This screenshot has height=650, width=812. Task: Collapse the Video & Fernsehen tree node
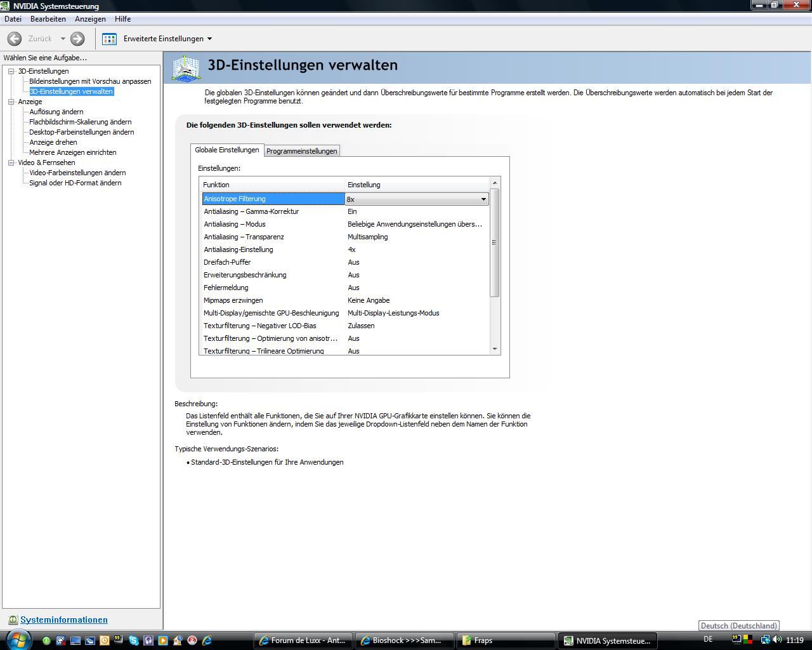click(x=11, y=162)
